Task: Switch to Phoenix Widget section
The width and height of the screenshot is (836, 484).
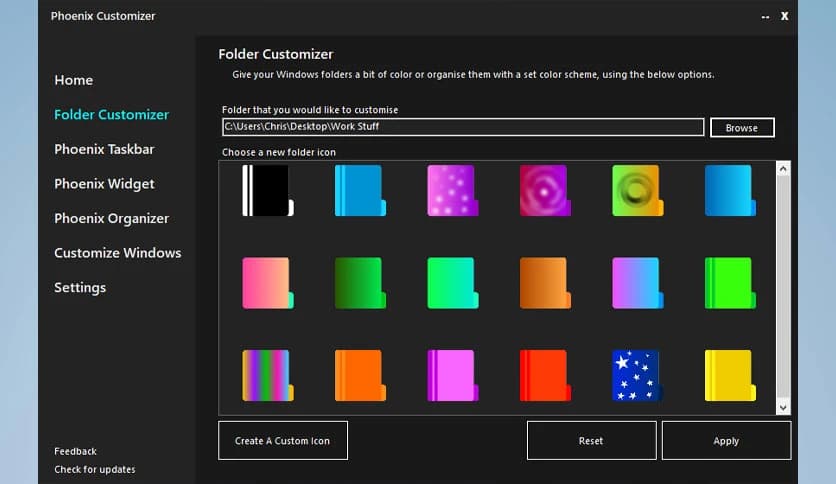Action: [x=104, y=184]
